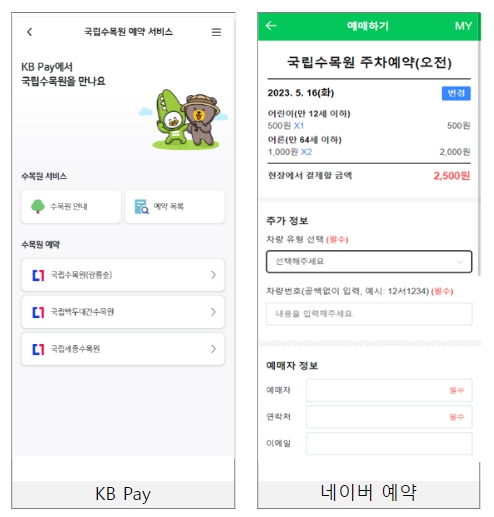Go back using the white arrow in green header
The height and width of the screenshot is (517, 494).
[271, 26]
